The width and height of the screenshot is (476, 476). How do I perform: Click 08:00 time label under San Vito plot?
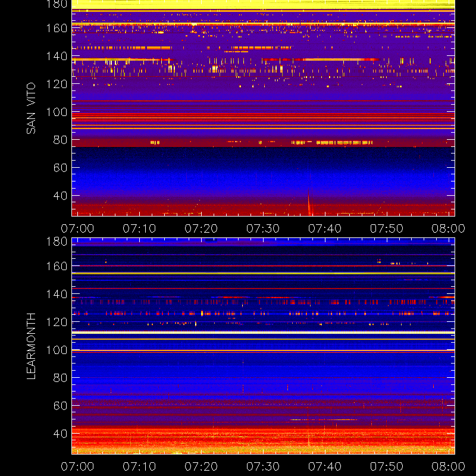pyautogui.click(x=449, y=228)
